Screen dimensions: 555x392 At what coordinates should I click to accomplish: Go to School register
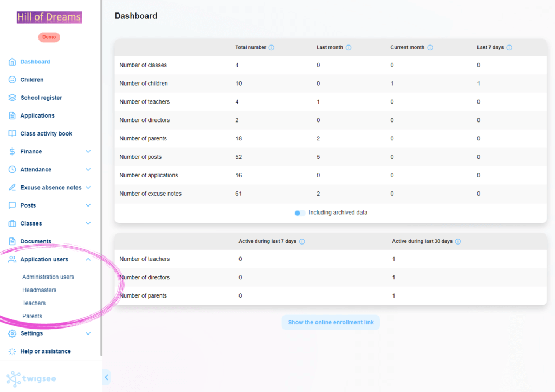(x=41, y=98)
